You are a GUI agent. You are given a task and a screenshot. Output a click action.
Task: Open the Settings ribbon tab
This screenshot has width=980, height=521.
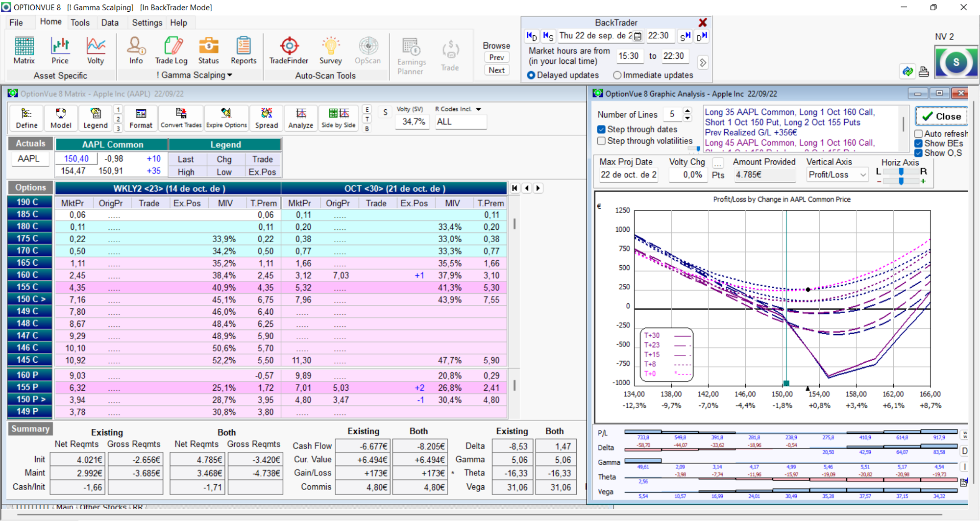(x=147, y=23)
